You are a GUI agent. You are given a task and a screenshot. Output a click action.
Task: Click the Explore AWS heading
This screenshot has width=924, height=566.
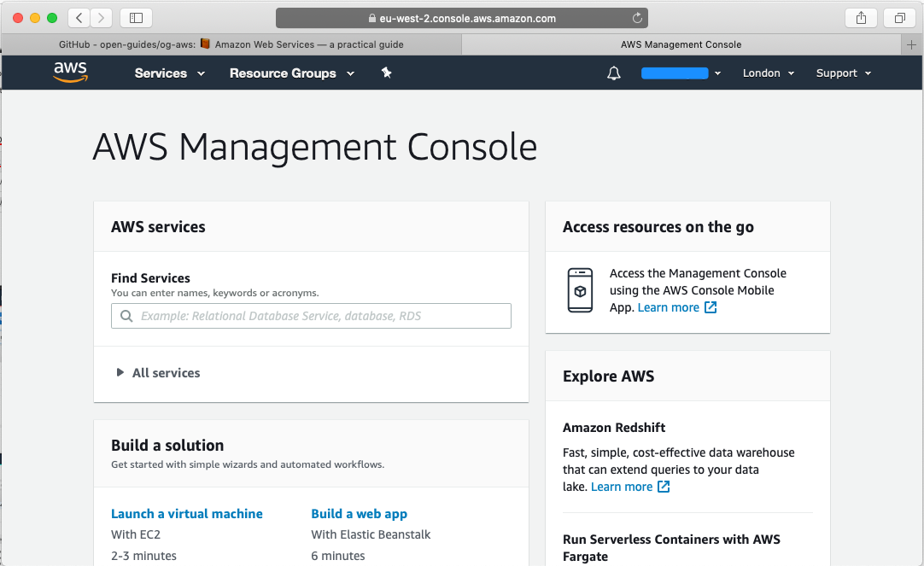point(608,376)
